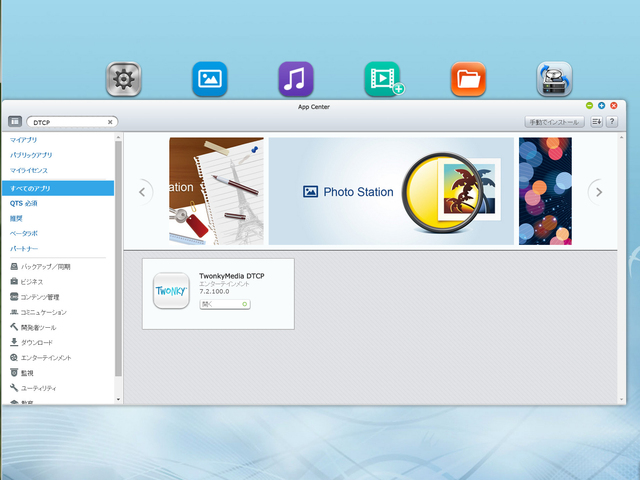Select すべてのアプリ in the sidebar
The width and height of the screenshot is (640, 480).
coord(58,188)
